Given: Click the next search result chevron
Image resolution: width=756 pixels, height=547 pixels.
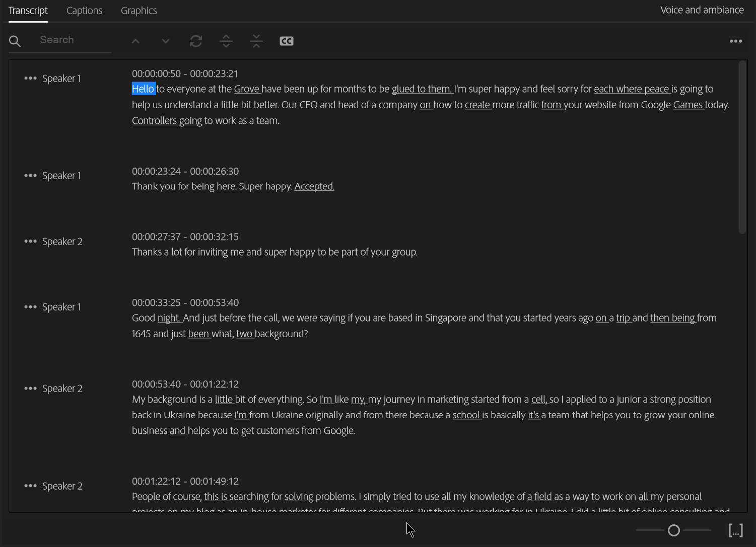Looking at the screenshot, I should click(x=165, y=41).
